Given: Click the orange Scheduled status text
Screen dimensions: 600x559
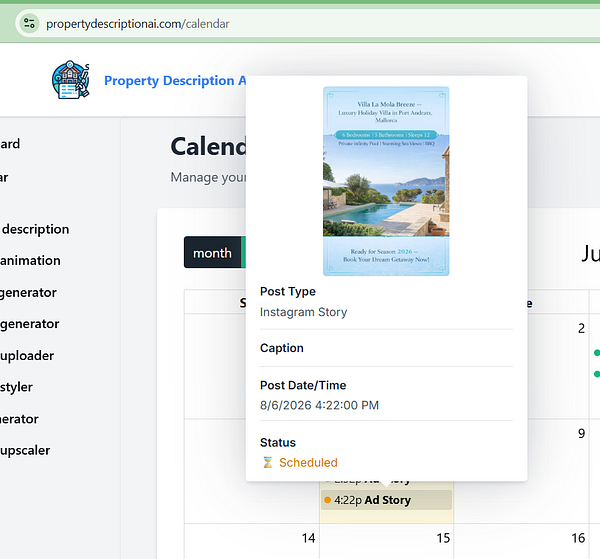Looking at the screenshot, I should (308, 463).
